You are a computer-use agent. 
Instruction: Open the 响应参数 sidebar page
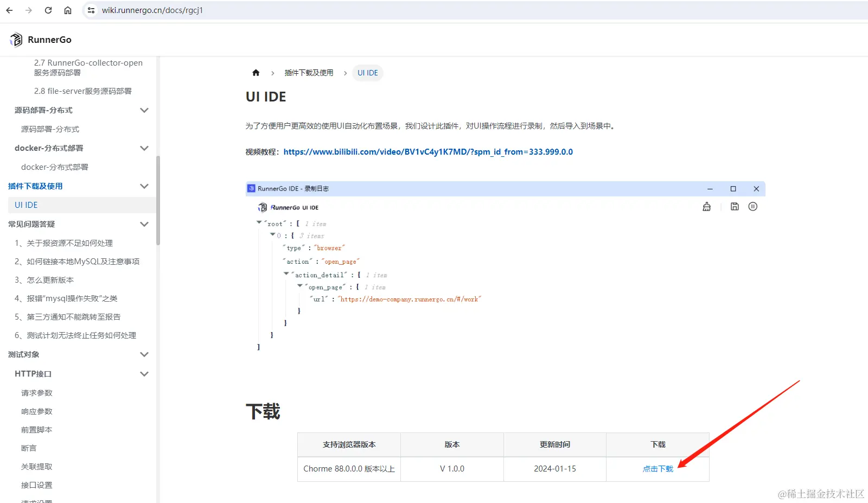point(37,411)
